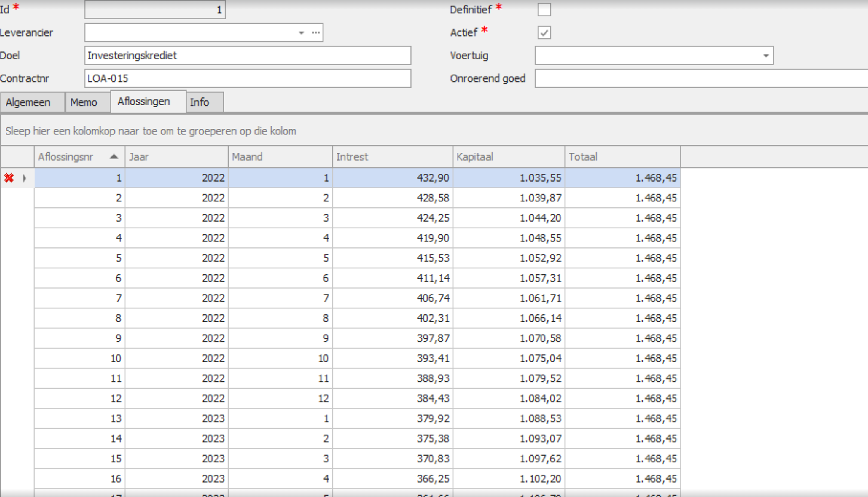Switch to the Algemeen tab
This screenshot has width=868, height=497.
tap(27, 102)
